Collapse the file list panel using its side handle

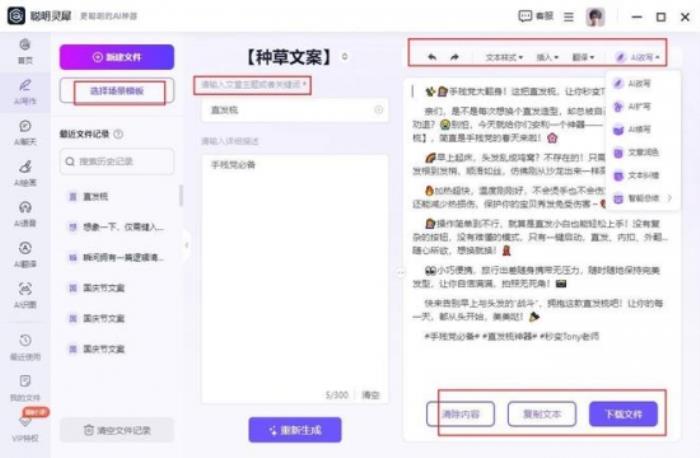[187, 245]
